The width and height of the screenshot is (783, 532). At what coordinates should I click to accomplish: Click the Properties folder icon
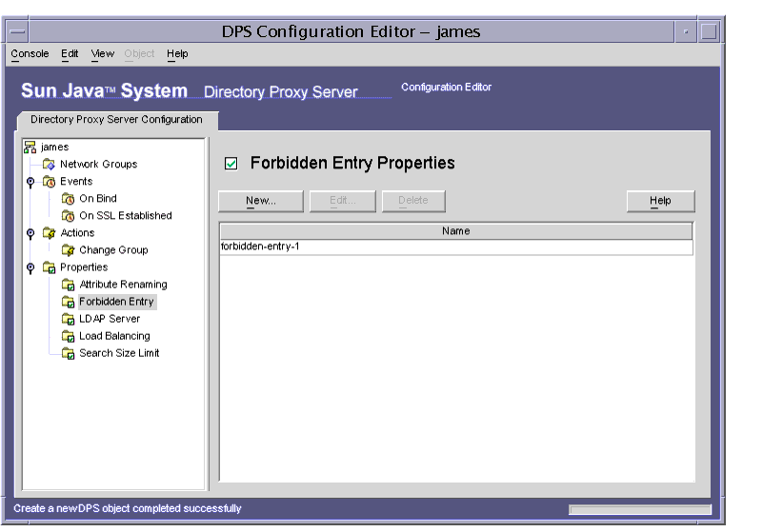(49, 267)
